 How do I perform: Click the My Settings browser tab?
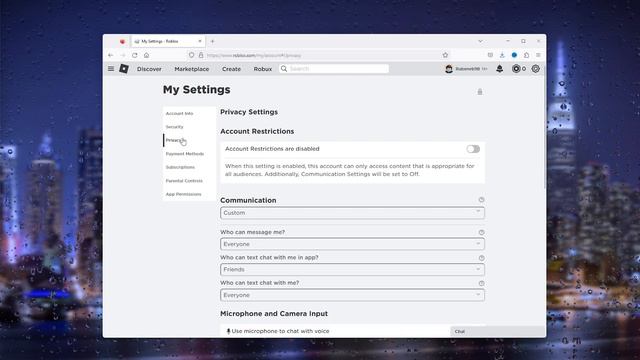[x=168, y=41]
